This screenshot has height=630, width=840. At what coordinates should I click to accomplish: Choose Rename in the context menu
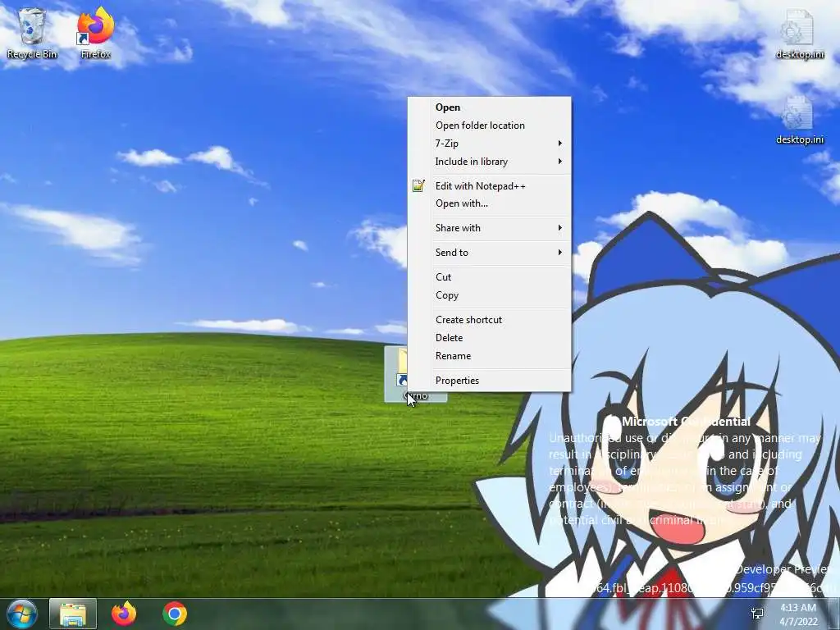[x=489, y=356]
